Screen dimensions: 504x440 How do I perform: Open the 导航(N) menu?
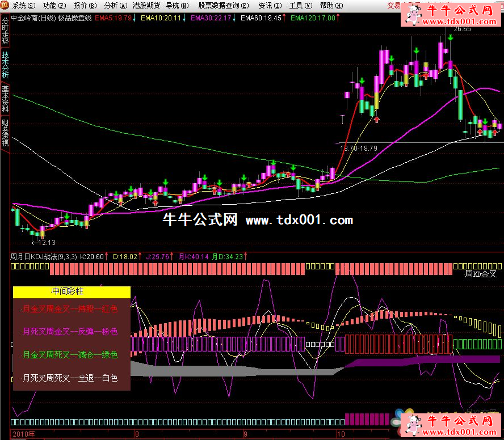pyautogui.click(x=177, y=6)
